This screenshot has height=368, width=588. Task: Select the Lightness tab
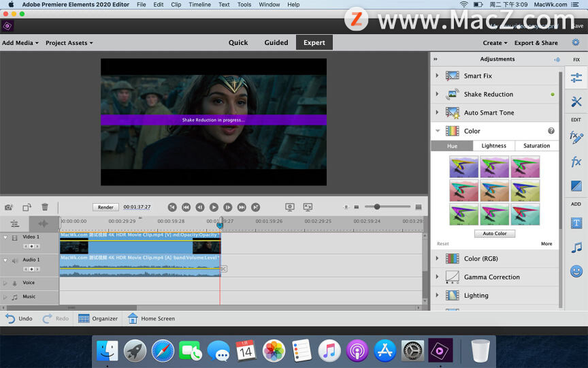(493, 146)
